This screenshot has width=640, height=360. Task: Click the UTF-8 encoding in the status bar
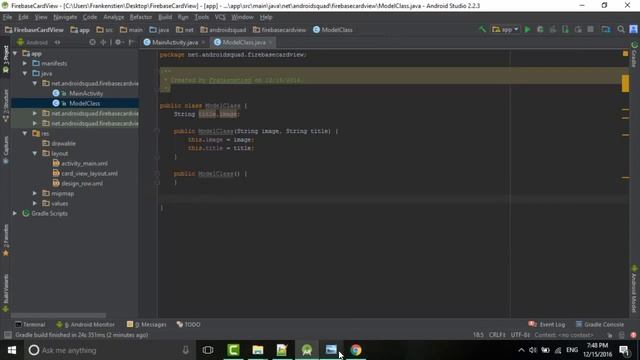[520, 335]
